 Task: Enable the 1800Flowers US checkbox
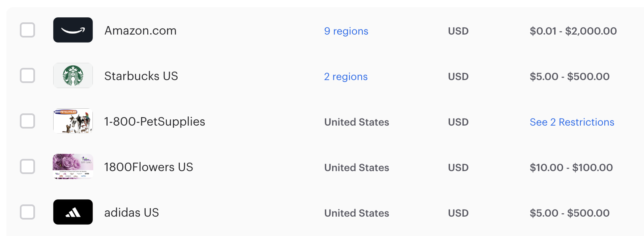tap(27, 167)
